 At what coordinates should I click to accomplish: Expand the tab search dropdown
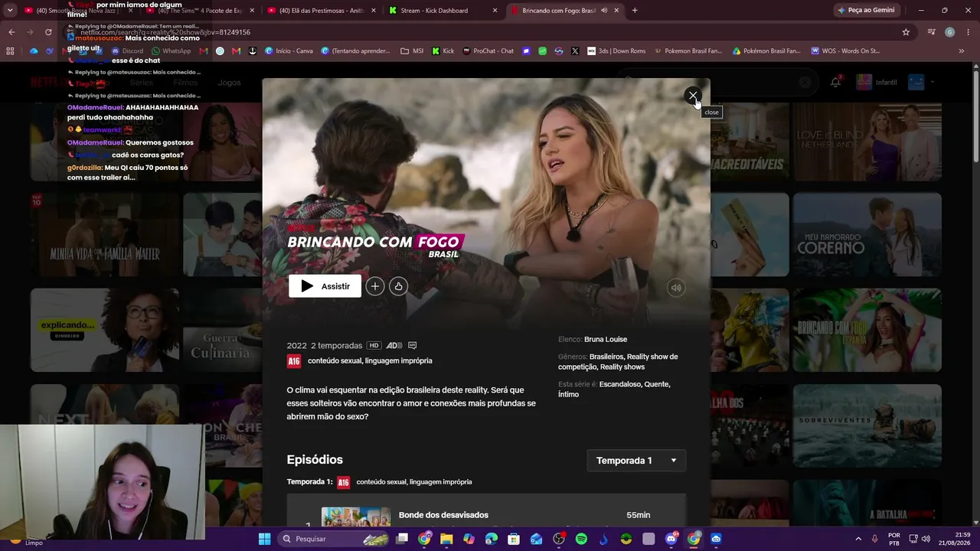(x=10, y=11)
